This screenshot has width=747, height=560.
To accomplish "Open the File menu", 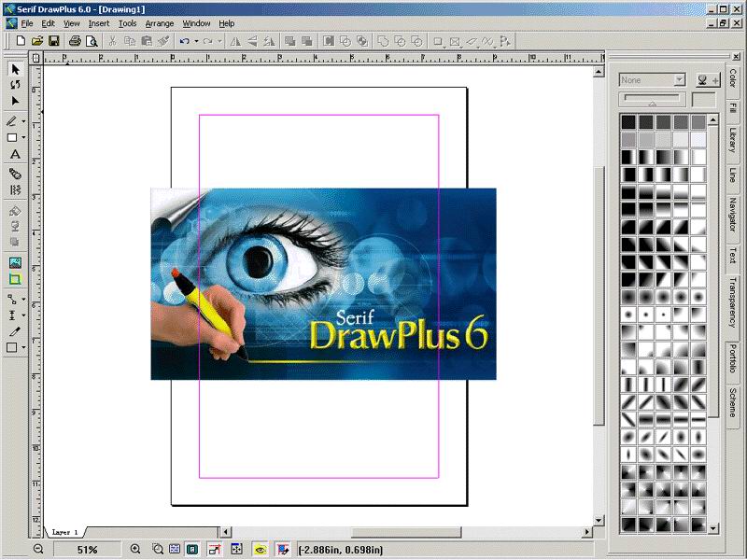I will point(27,22).
